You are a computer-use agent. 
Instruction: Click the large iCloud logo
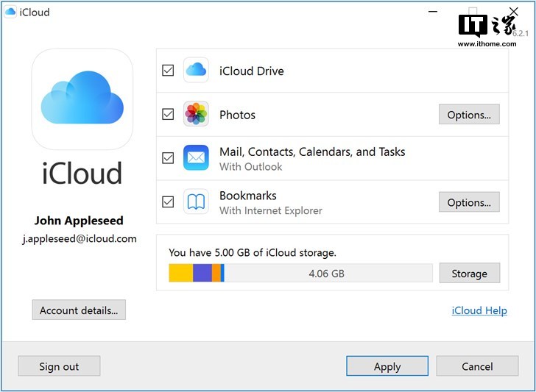coord(82,99)
